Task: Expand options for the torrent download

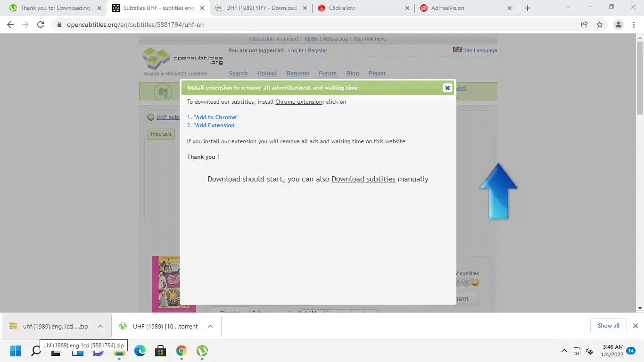Action: (210, 326)
